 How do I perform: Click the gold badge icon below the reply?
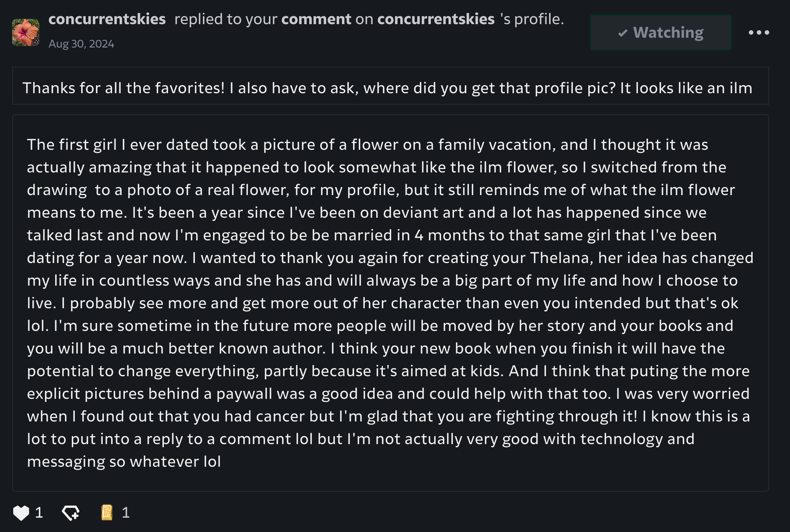coord(107,513)
